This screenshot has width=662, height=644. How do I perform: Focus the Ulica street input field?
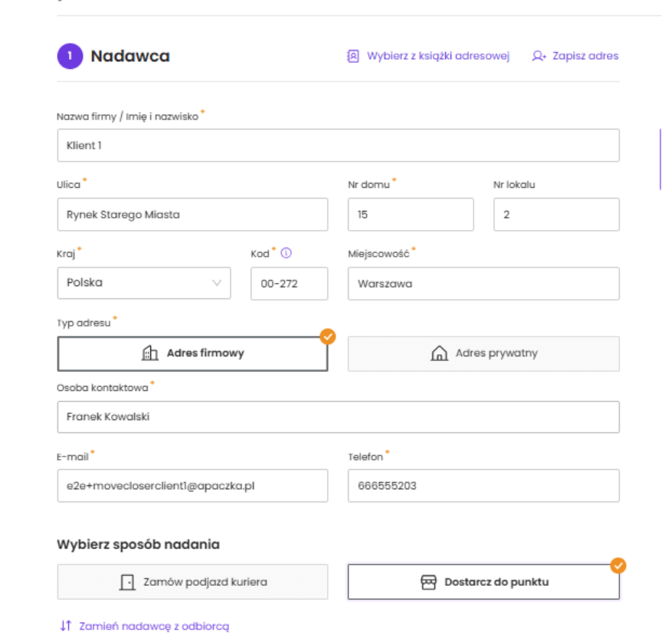192,215
